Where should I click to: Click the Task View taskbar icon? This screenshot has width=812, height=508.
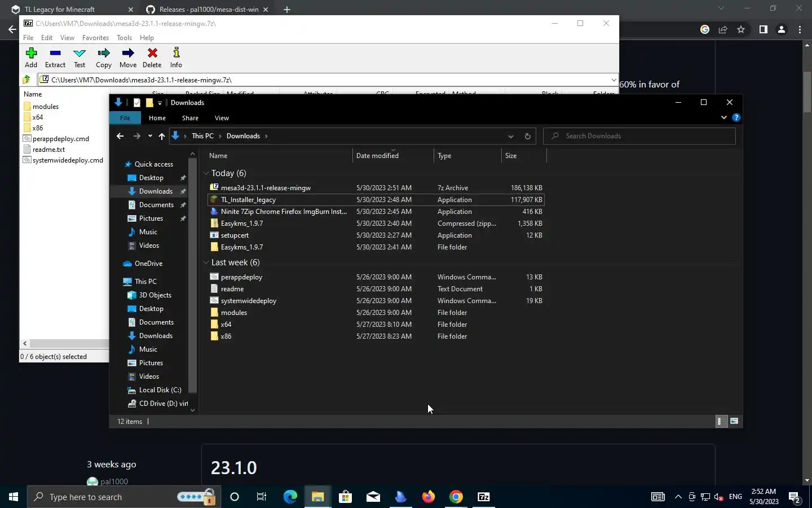(262, 497)
